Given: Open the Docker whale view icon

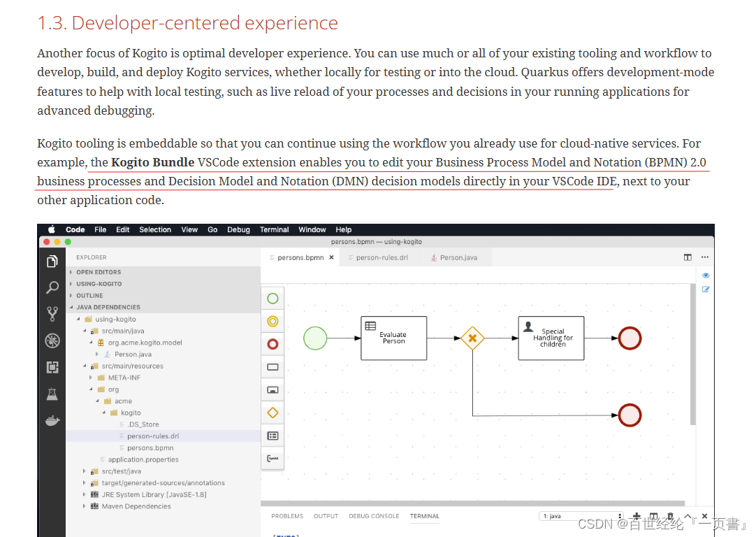Looking at the screenshot, I should [52, 421].
